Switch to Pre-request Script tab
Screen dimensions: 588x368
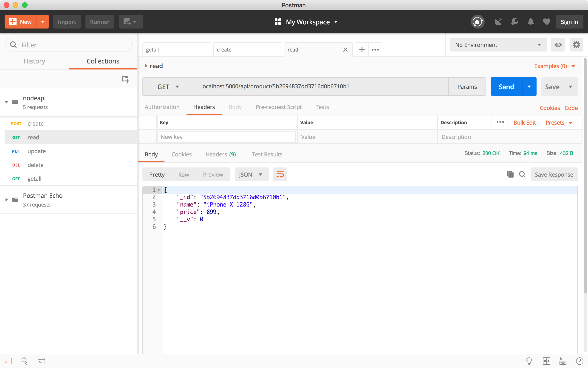pos(278,107)
